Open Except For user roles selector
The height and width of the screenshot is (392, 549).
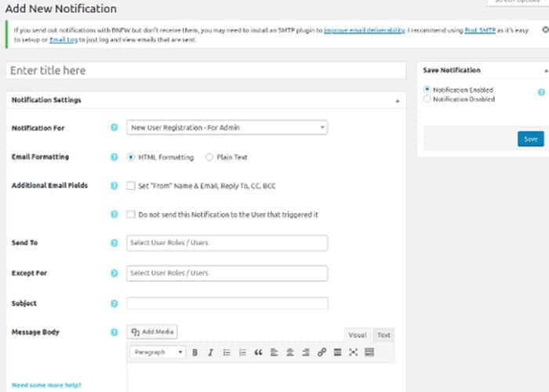point(227,273)
